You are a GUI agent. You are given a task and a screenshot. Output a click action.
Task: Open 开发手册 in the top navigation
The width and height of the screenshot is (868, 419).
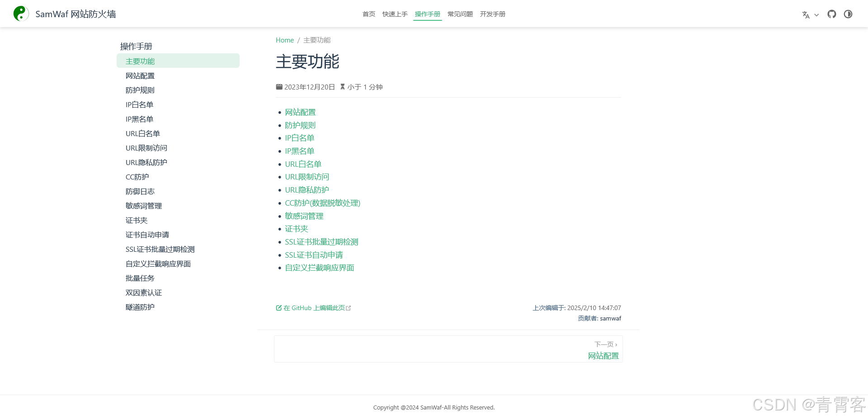pyautogui.click(x=493, y=14)
